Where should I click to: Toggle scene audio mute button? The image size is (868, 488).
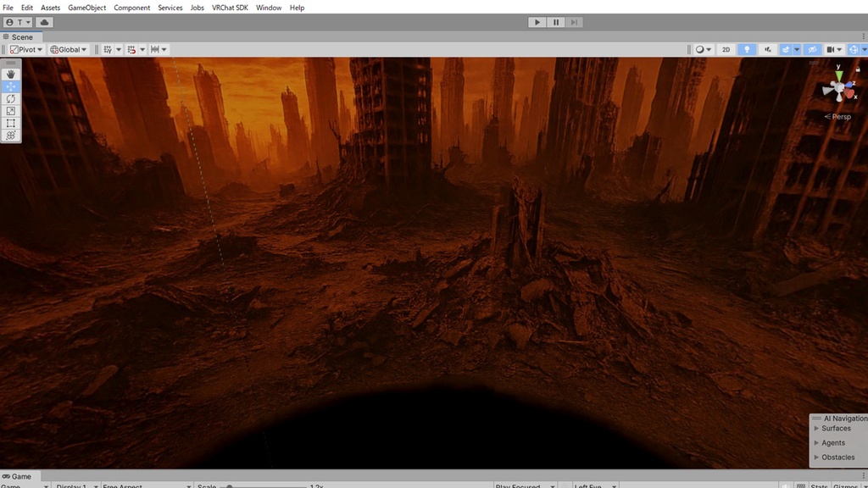(x=768, y=50)
